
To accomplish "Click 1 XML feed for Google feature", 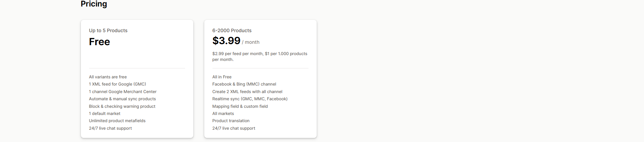I will tap(117, 84).
